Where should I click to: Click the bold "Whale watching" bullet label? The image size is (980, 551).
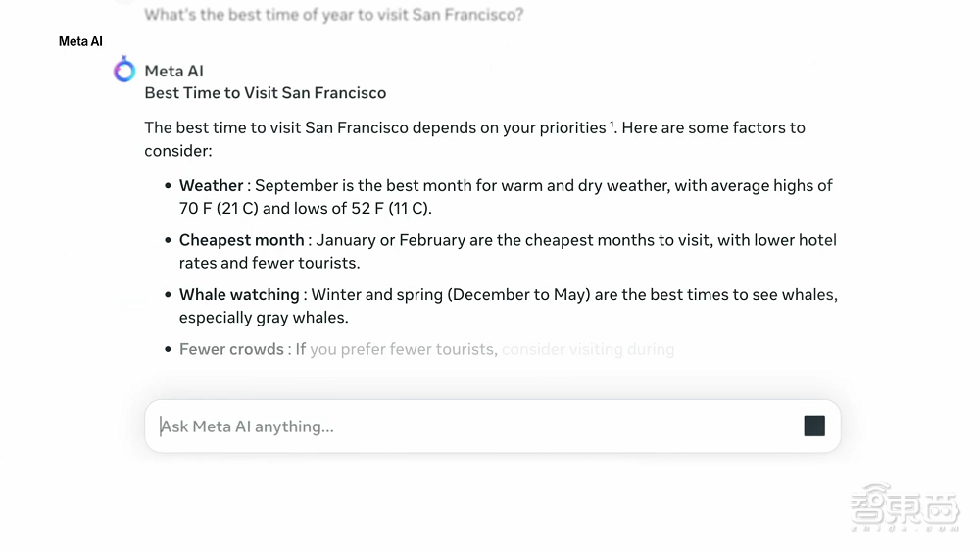tap(239, 294)
